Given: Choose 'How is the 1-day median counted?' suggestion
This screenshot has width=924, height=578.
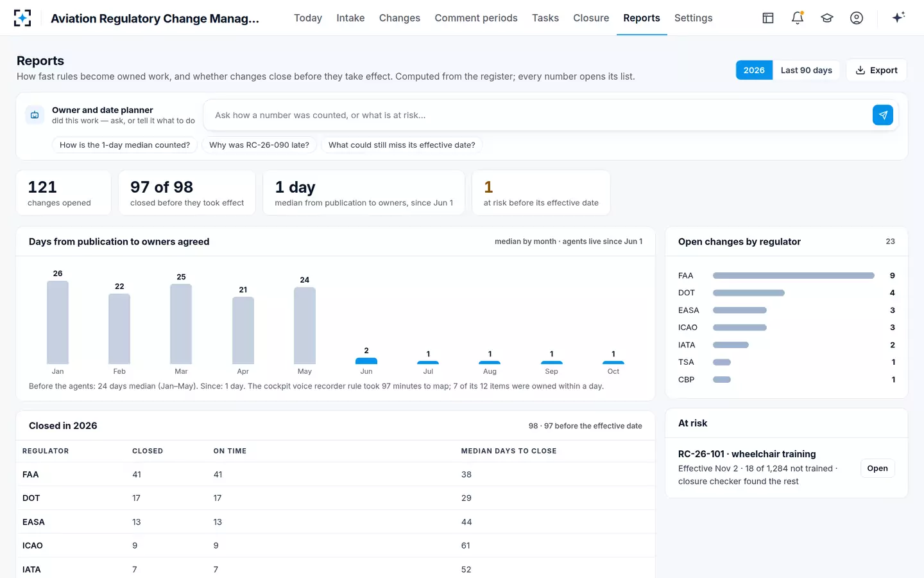Looking at the screenshot, I should (x=124, y=145).
